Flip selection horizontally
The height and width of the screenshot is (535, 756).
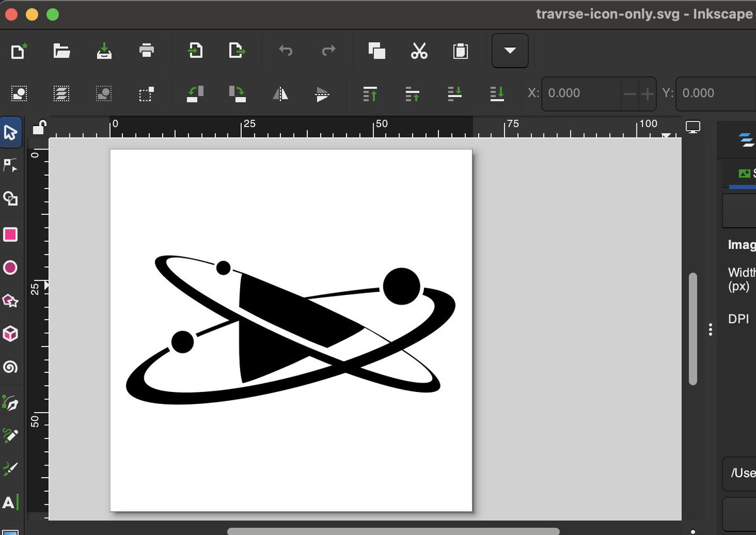(x=280, y=94)
